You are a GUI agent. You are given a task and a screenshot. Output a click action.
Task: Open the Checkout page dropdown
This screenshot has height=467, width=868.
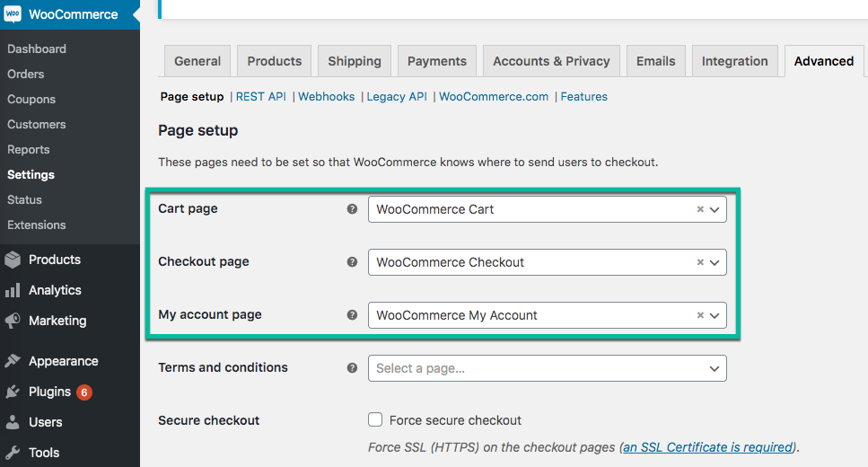(547, 262)
